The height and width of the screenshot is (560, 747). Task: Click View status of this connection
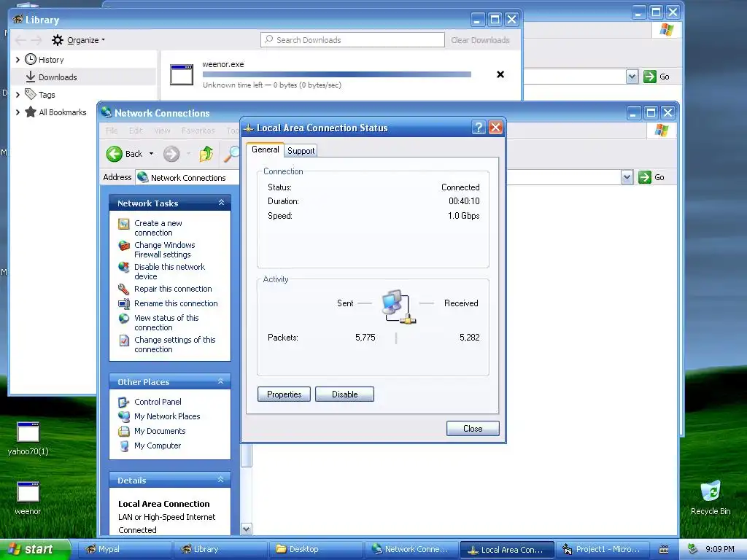pyautogui.click(x=166, y=322)
